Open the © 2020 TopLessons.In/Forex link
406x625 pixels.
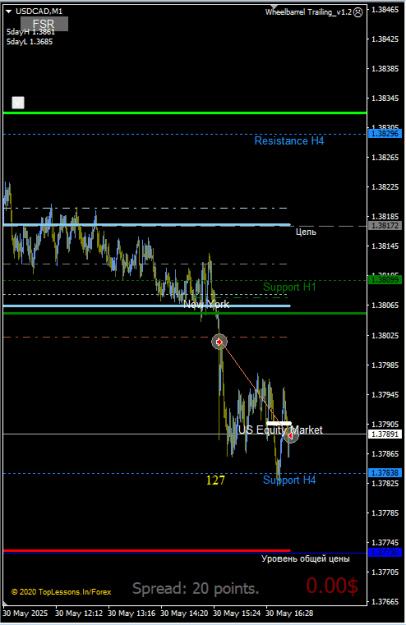point(61,592)
